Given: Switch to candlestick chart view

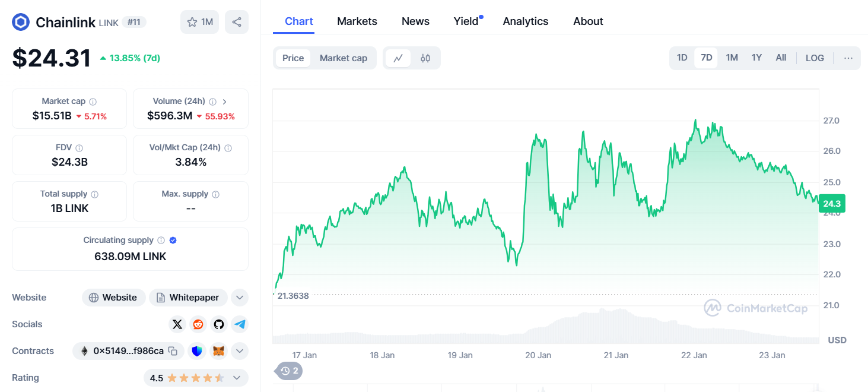Looking at the screenshot, I should 425,58.
